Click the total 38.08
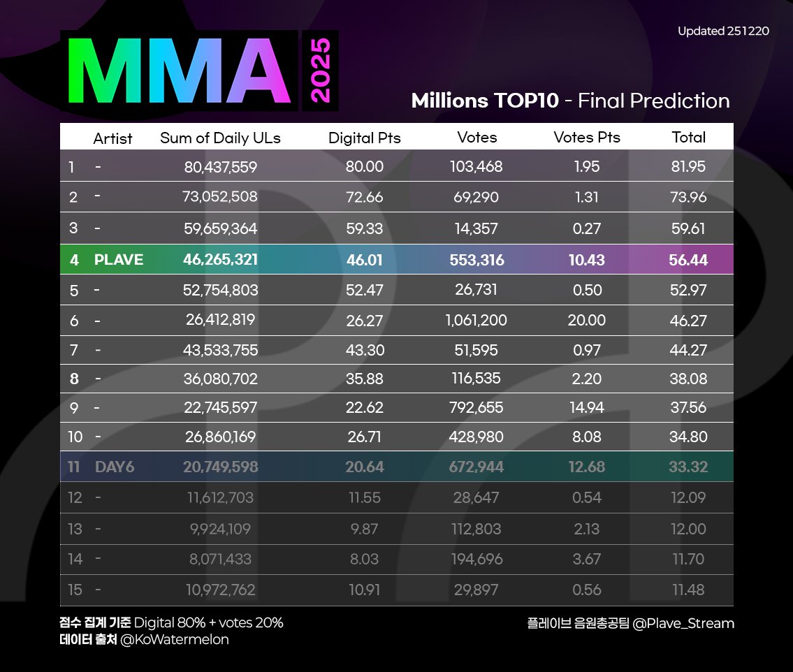The image size is (793, 672). (688, 379)
